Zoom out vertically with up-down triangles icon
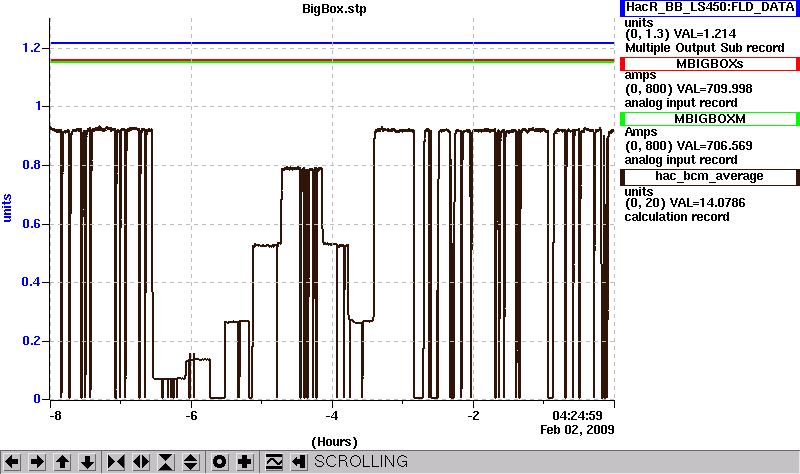 [191, 462]
